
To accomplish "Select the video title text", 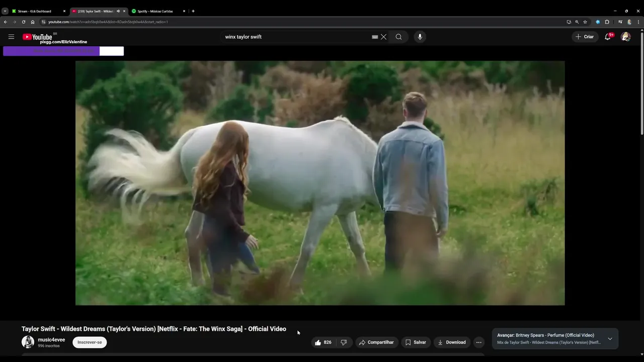I will point(154,329).
